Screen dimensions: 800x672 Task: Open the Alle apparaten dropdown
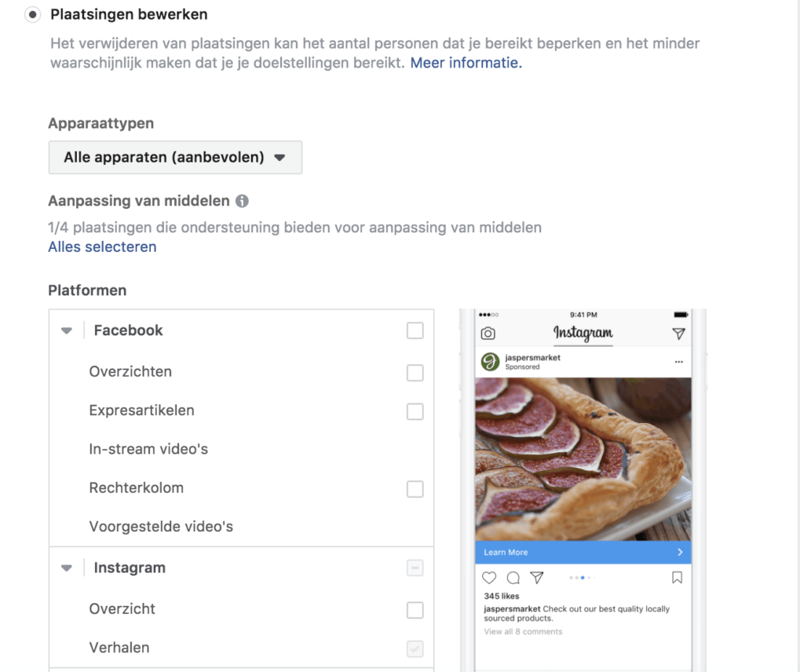(175, 157)
